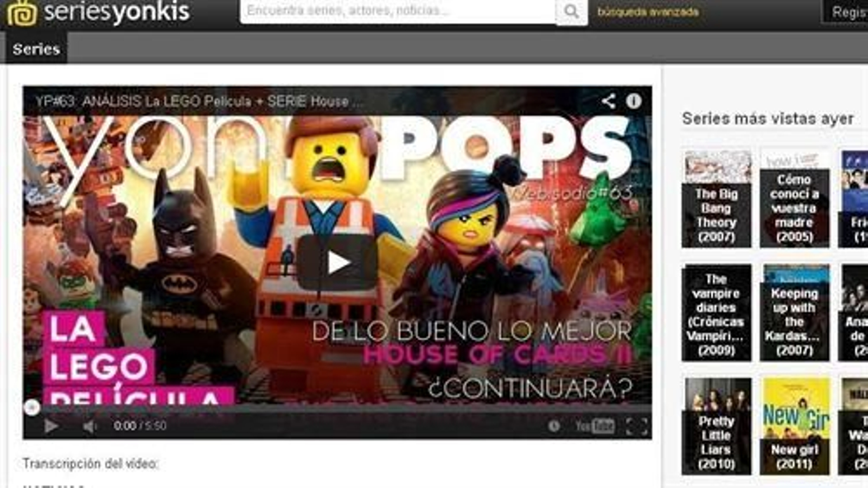The height and width of the screenshot is (488, 868).
Task: Open The vampire diaries (2009) thumbnail
Action: tap(717, 313)
